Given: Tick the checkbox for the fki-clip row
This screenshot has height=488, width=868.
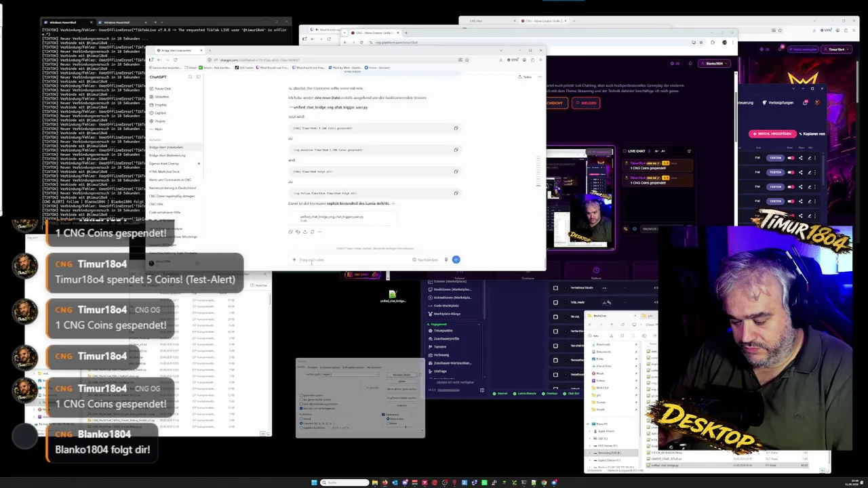Looking at the screenshot, I should (555, 317).
